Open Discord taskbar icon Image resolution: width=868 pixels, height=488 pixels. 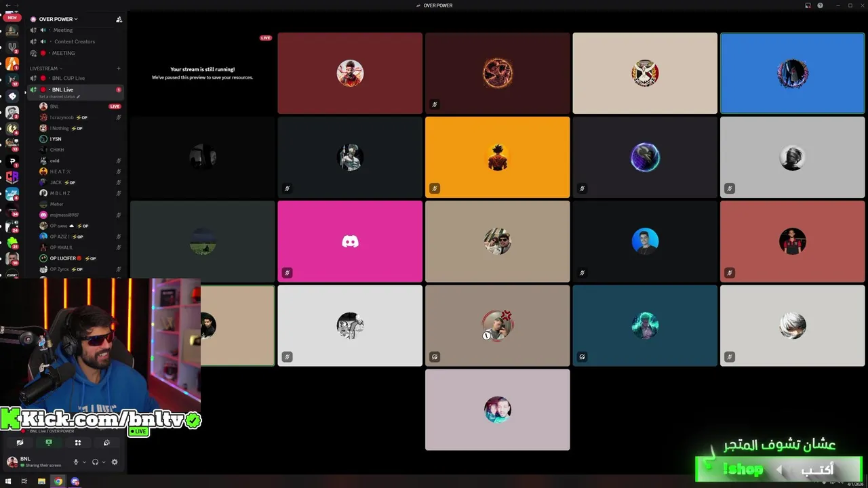point(75,481)
